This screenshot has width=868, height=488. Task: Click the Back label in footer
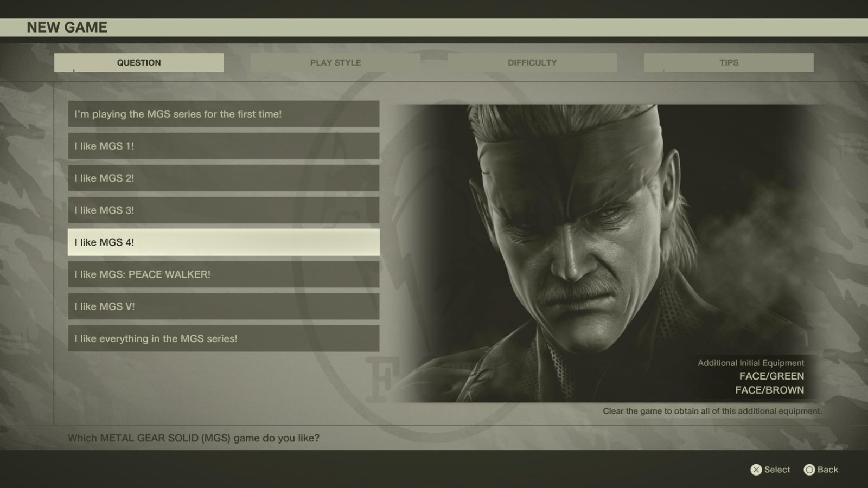coord(827,470)
